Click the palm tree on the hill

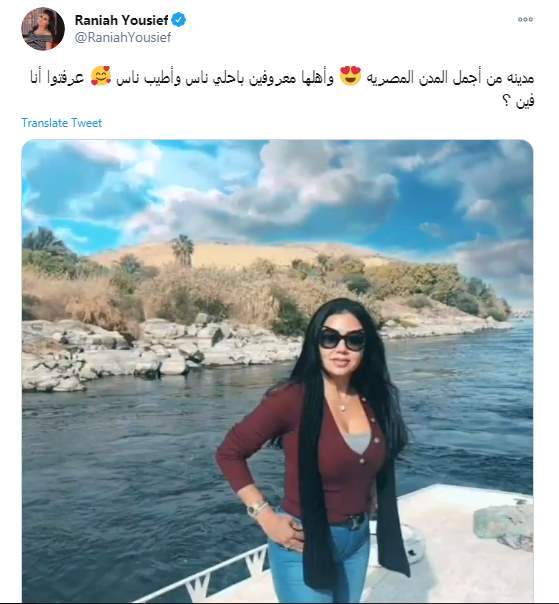(183, 250)
